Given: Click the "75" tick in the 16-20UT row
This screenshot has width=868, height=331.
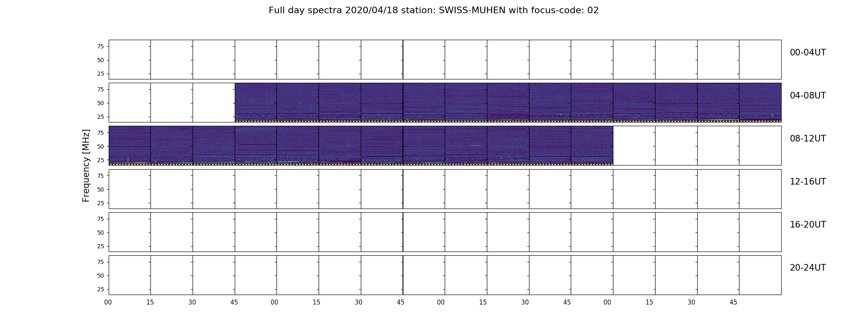Looking at the screenshot, I should click(100, 219).
